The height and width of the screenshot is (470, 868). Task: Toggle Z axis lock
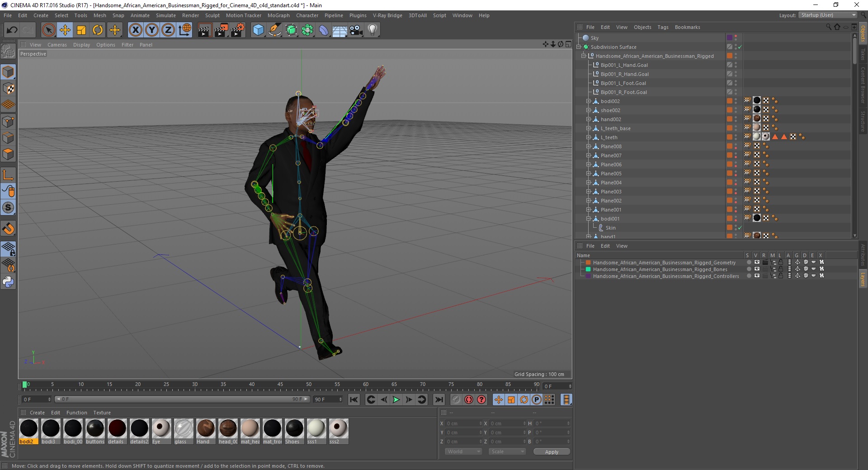pyautogui.click(x=168, y=30)
